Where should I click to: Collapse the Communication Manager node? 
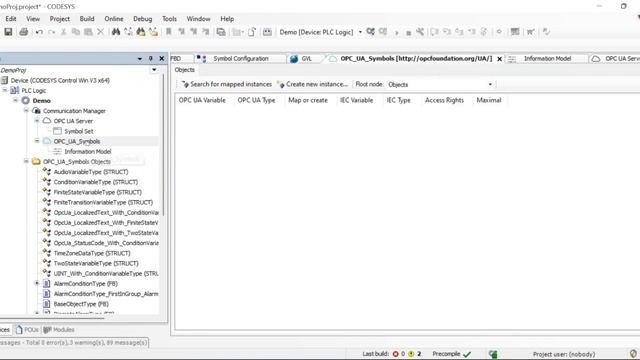point(26,111)
